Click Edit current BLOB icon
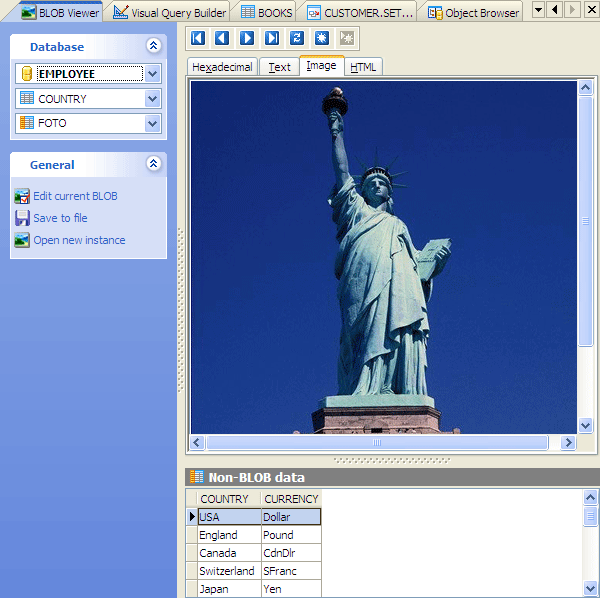The image size is (600, 598). [x=22, y=196]
